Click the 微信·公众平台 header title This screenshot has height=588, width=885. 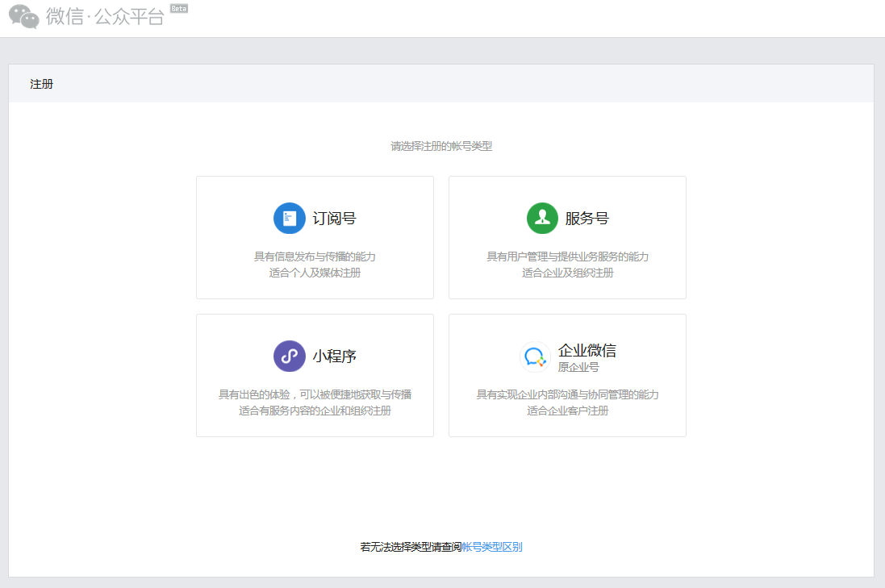coord(105,16)
